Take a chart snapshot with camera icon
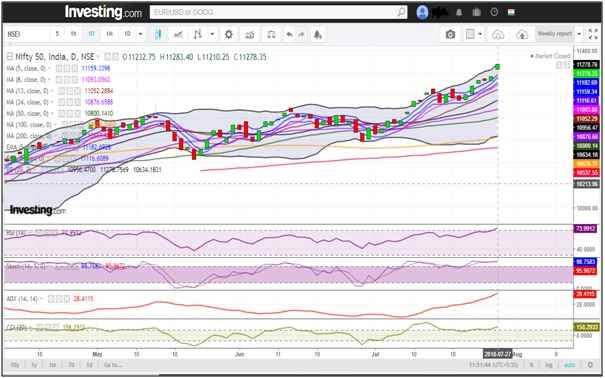The width and height of the screenshot is (605, 378). [x=450, y=35]
